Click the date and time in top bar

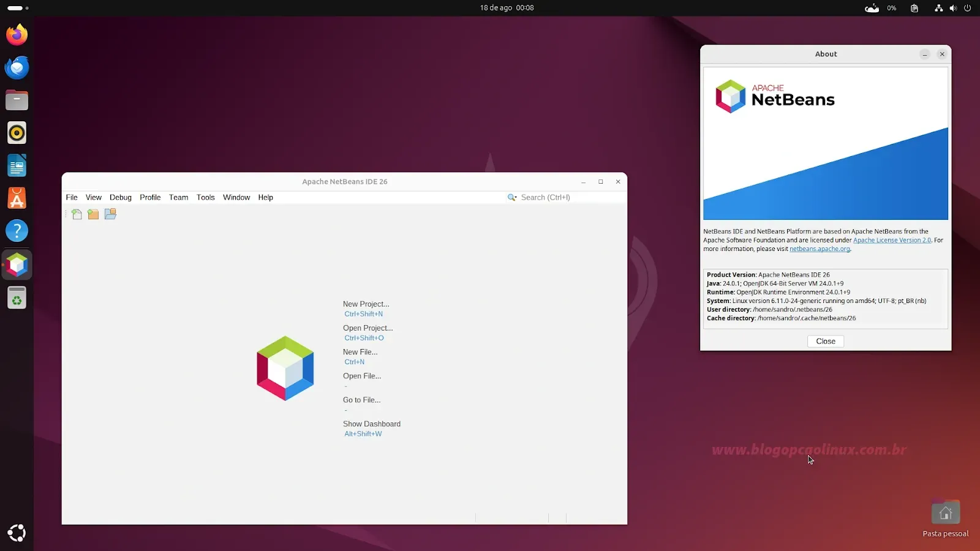coord(507,8)
